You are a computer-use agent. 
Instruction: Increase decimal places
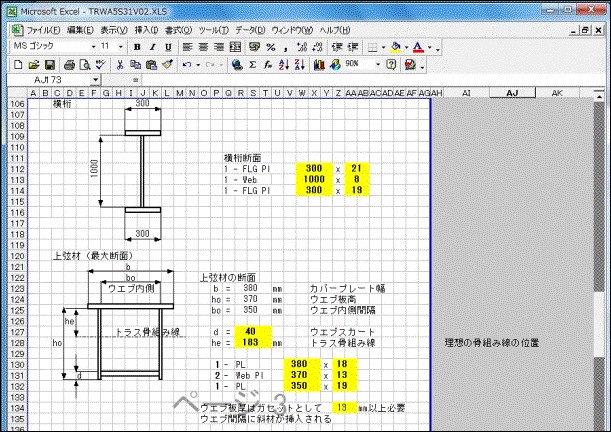[302, 47]
